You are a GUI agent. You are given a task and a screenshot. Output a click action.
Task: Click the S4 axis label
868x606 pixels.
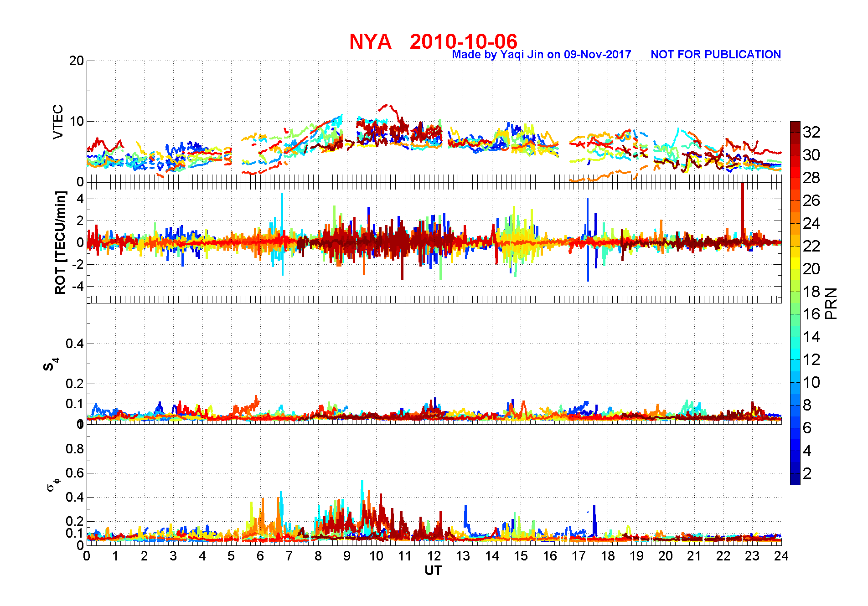tap(51, 364)
